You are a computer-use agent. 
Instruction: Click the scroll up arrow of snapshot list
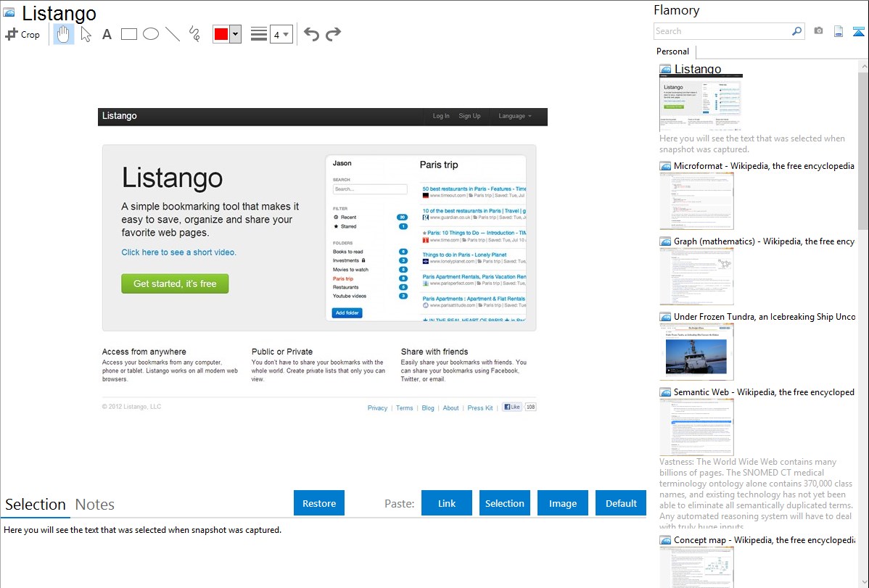click(863, 66)
